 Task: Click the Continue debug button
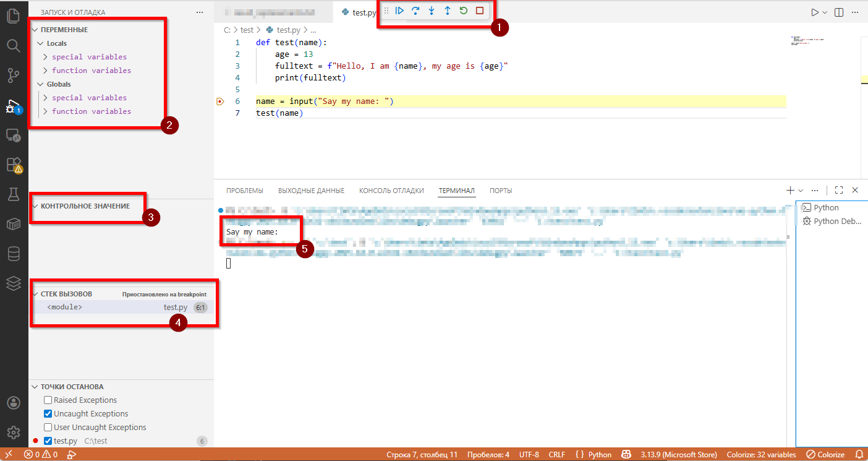pos(399,11)
